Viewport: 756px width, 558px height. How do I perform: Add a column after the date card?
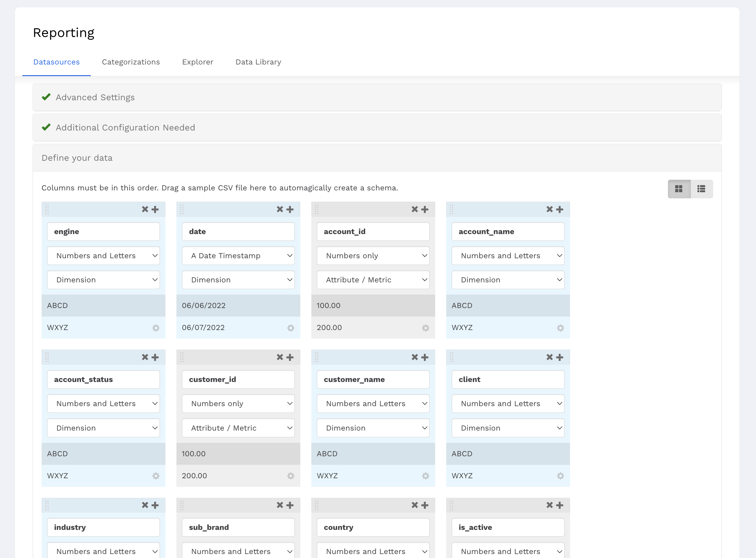(x=290, y=209)
